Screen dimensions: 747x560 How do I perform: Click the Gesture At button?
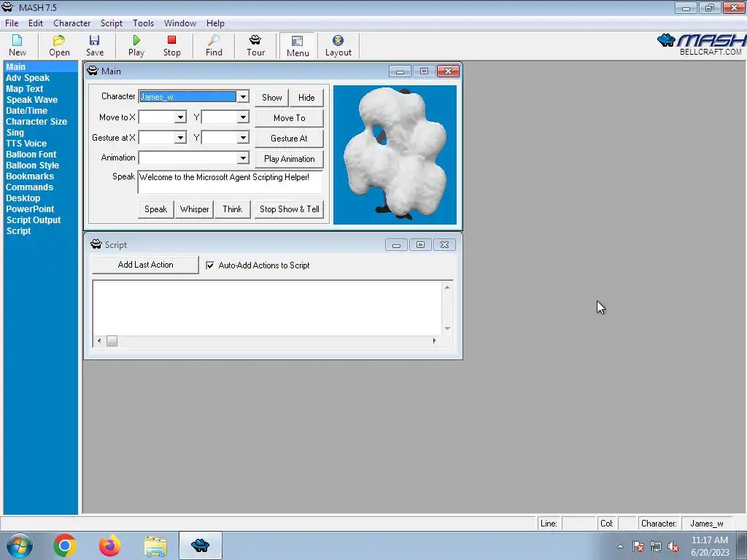pos(289,138)
